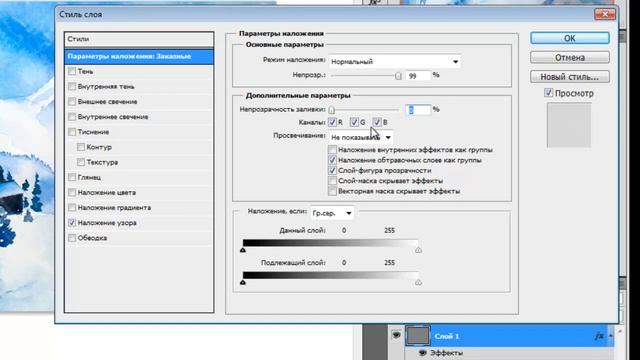Select Параметры наложения: Заказные entry
This screenshot has width=640, height=360.
pos(139,56)
